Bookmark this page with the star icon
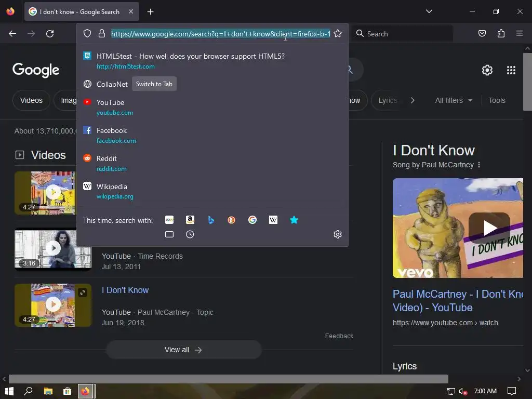The height and width of the screenshot is (399, 532). point(338,33)
